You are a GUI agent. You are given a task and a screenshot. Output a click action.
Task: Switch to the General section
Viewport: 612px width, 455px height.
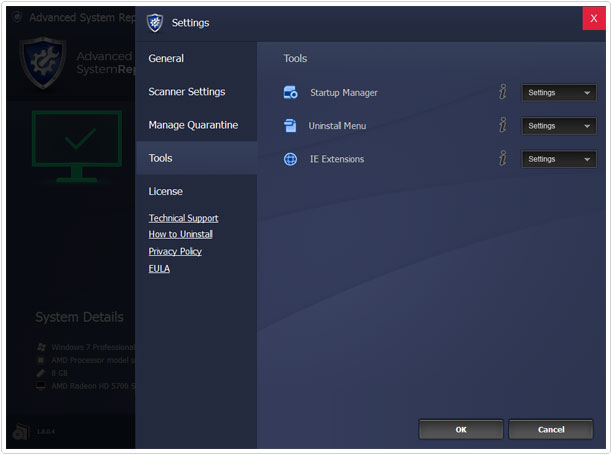coord(196,59)
